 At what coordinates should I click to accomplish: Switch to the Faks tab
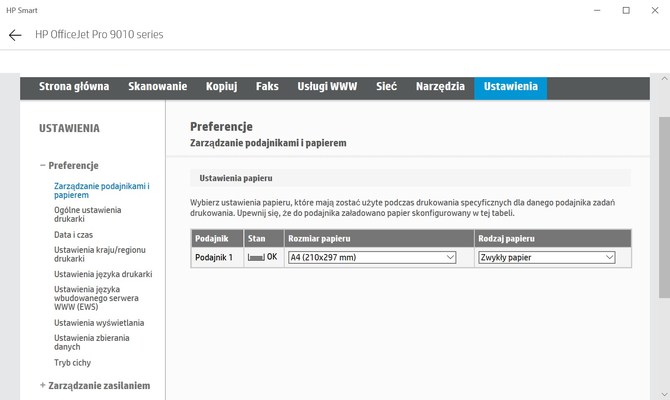(x=267, y=86)
